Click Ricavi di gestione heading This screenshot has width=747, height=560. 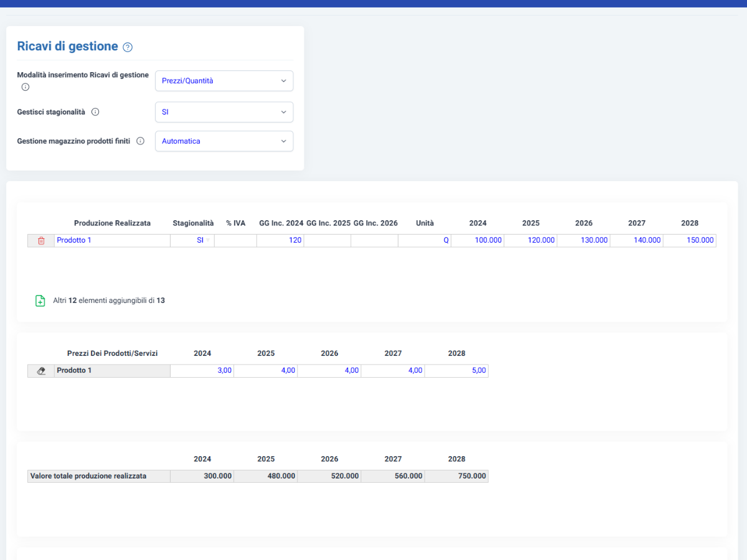pos(67,46)
